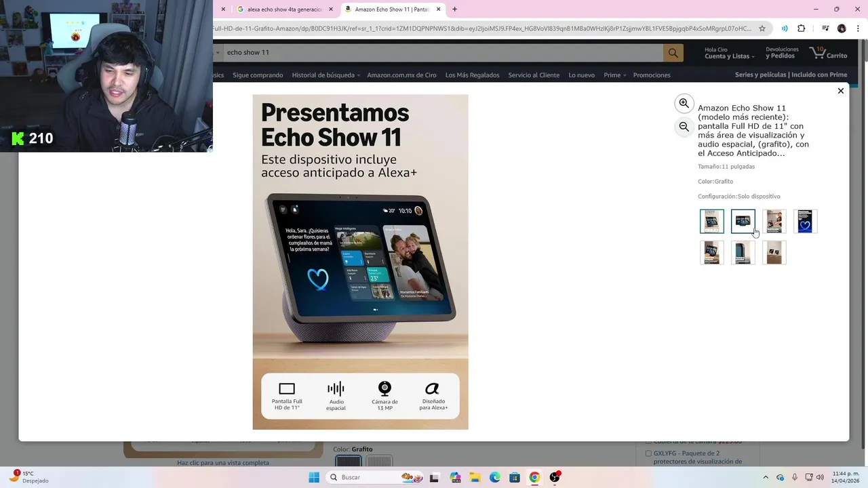Open Google Chrome taskbar icon
The image size is (868, 488).
(534, 477)
